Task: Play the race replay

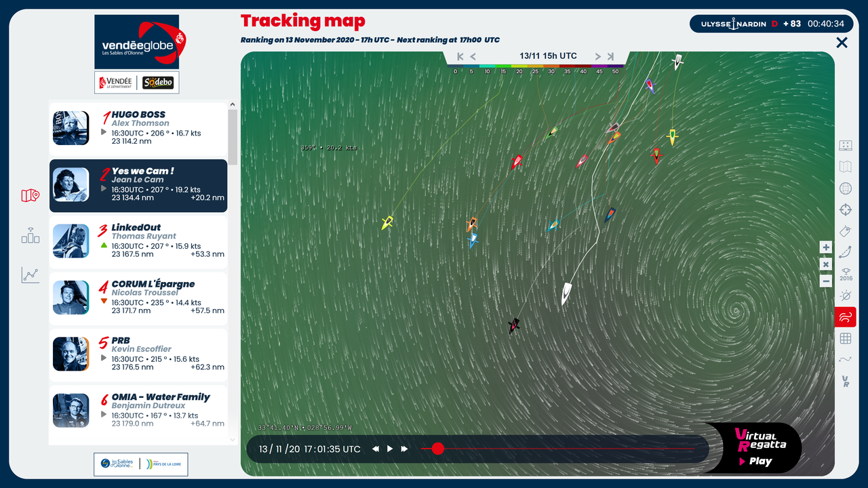Action: pos(390,449)
